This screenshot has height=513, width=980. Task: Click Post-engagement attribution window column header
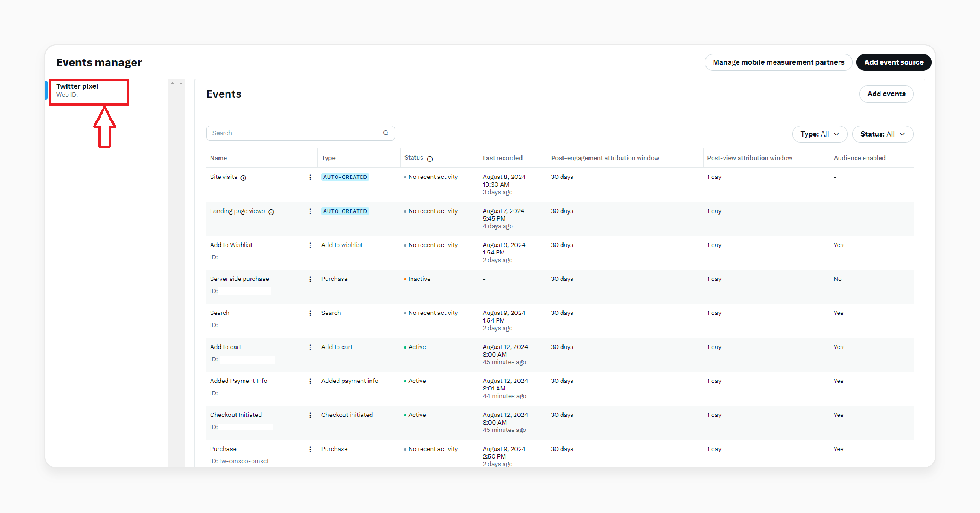pos(605,158)
